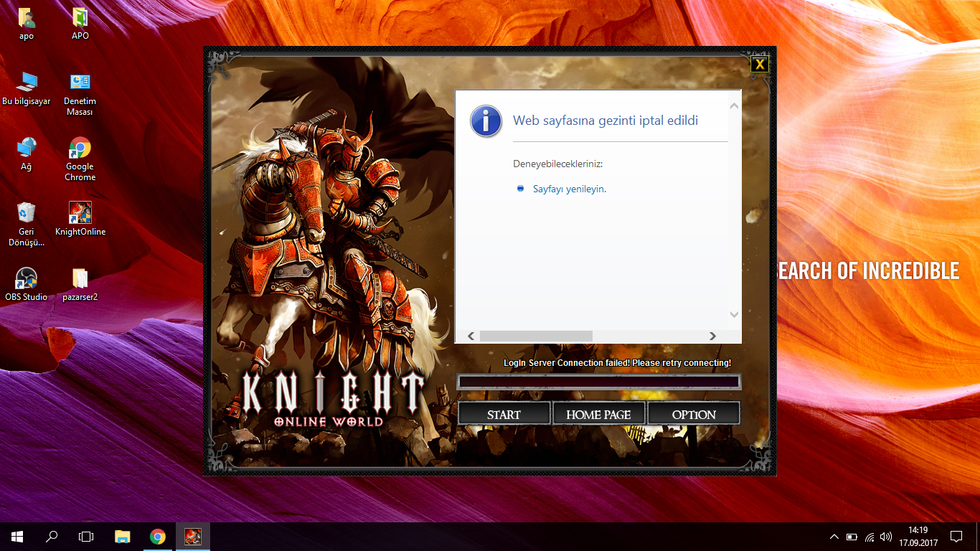
Task: Click the horizontal scrollbar right arrow
Action: [712, 336]
